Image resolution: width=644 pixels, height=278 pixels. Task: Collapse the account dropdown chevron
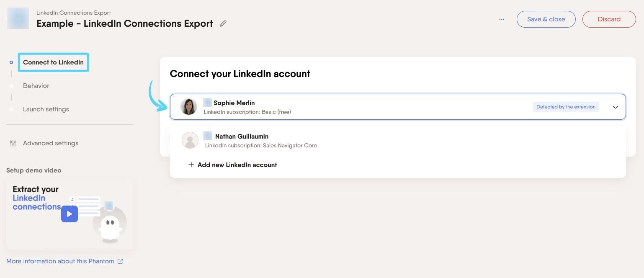(x=616, y=107)
